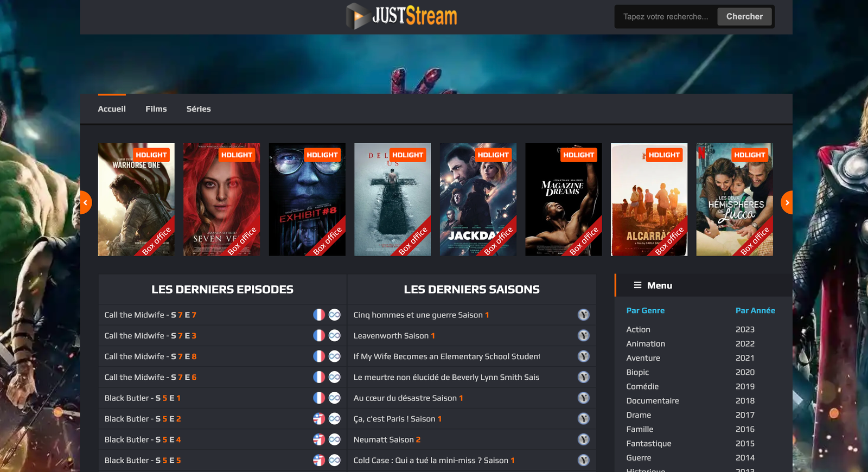Viewport: 868px width, 472px height.
Task: Click round icon beside Cinq hommes et une guerre
Action: pyautogui.click(x=584, y=315)
